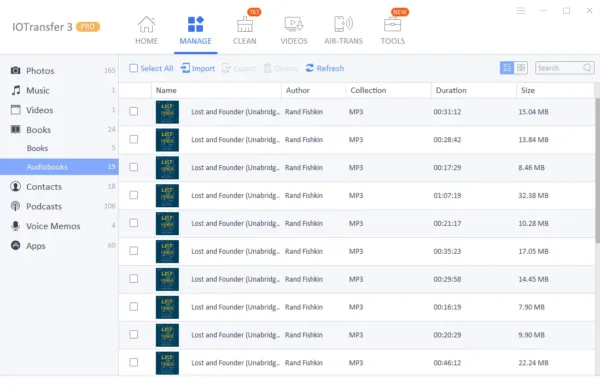Screen dimensions: 600x391
Task: Open Photos in the sidebar
Action: point(59,70)
